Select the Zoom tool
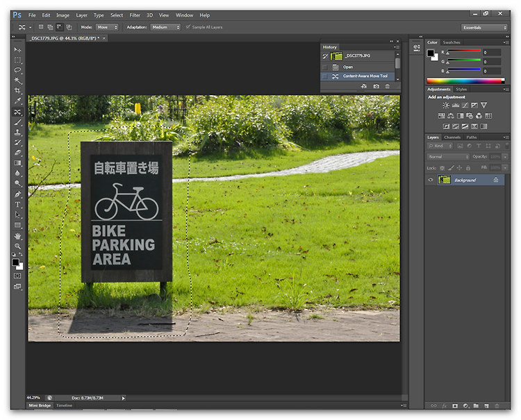 (x=17, y=246)
